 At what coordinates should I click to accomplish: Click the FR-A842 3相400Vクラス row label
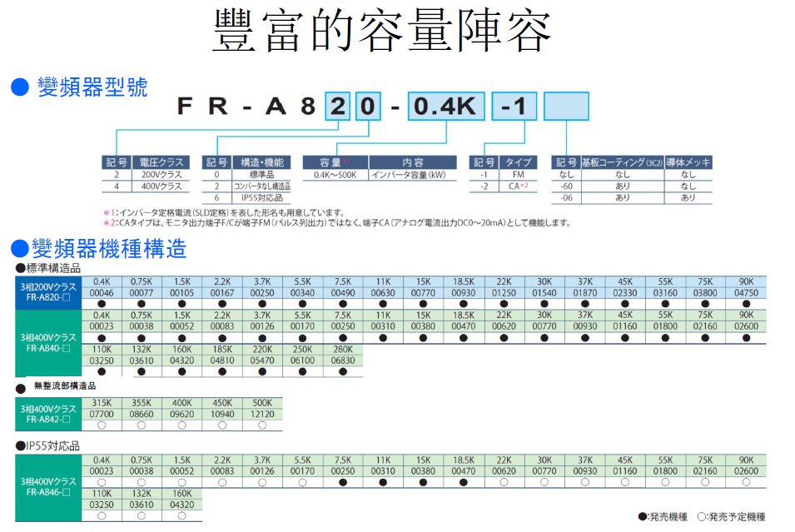click(x=48, y=415)
